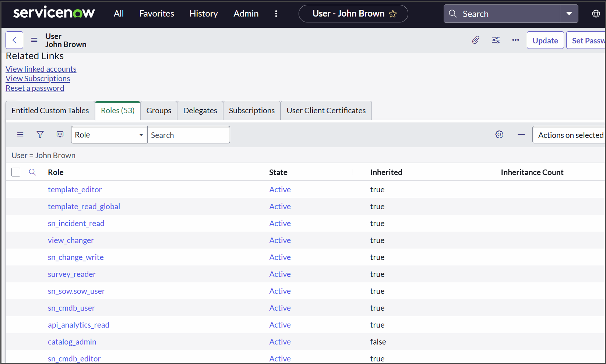The width and height of the screenshot is (606, 364).
Task: Open the form context menu icon
Action: click(x=34, y=40)
